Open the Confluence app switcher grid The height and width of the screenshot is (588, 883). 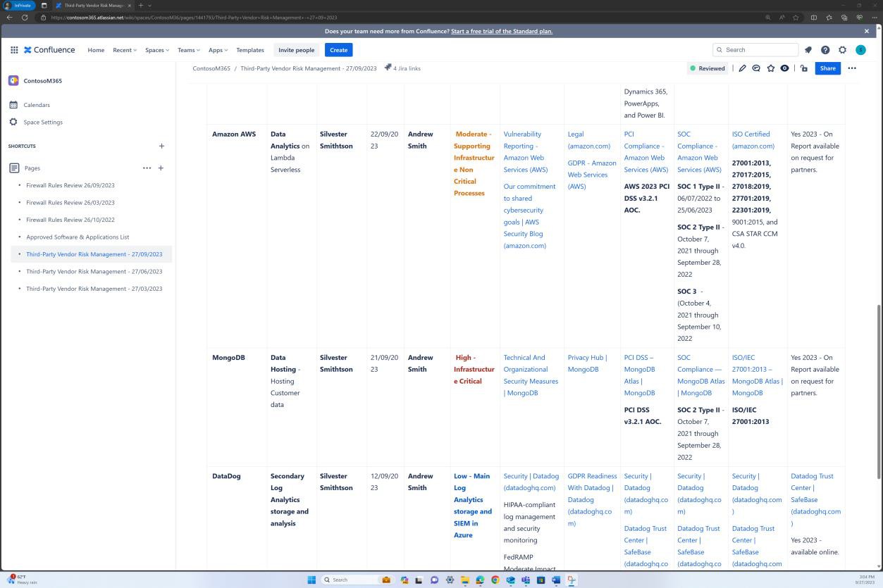(13, 49)
